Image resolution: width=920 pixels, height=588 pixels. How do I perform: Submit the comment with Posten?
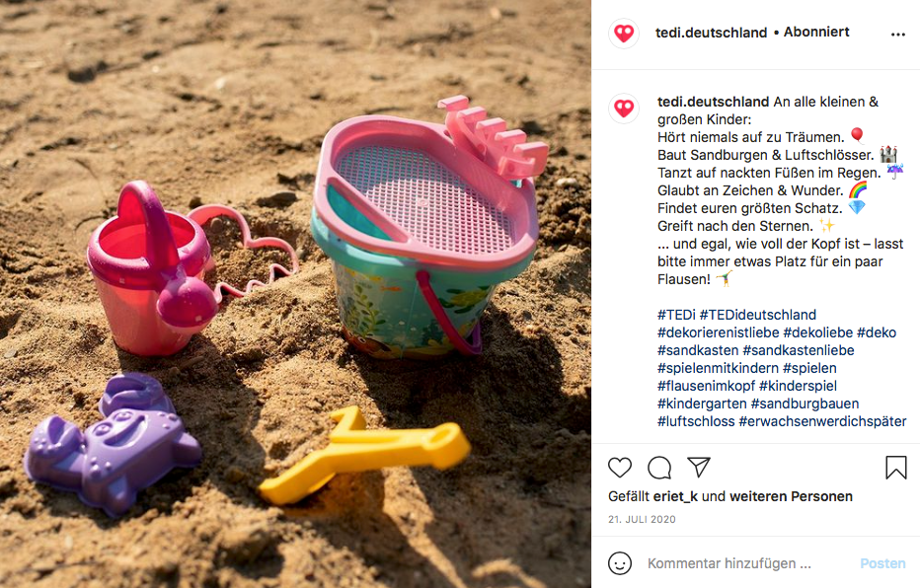pyautogui.click(x=882, y=562)
